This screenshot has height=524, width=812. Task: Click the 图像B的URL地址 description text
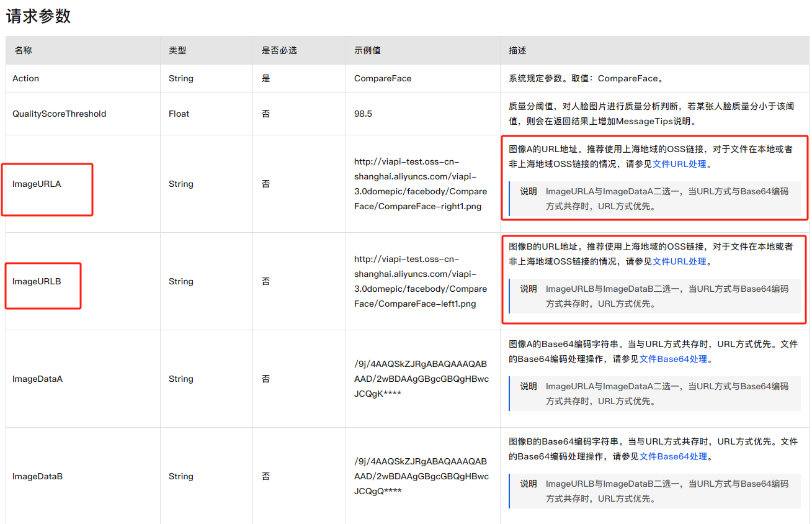click(x=651, y=255)
